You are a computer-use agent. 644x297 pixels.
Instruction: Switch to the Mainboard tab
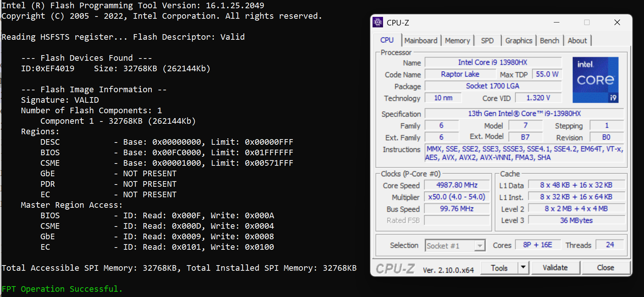pyautogui.click(x=421, y=40)
